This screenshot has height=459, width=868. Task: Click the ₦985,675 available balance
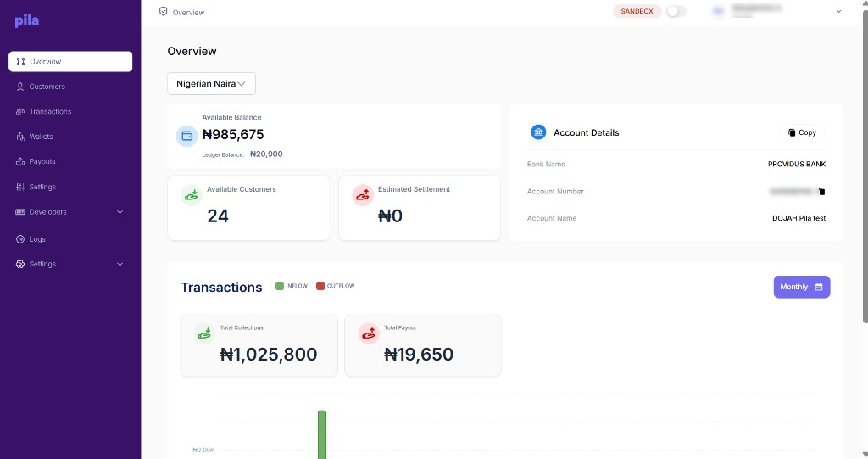[233, 134]
